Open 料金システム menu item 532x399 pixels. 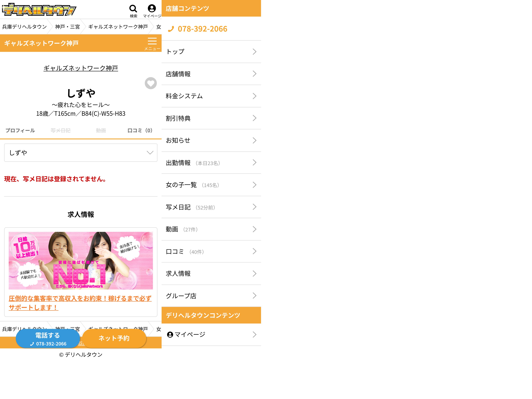(211, 96)
